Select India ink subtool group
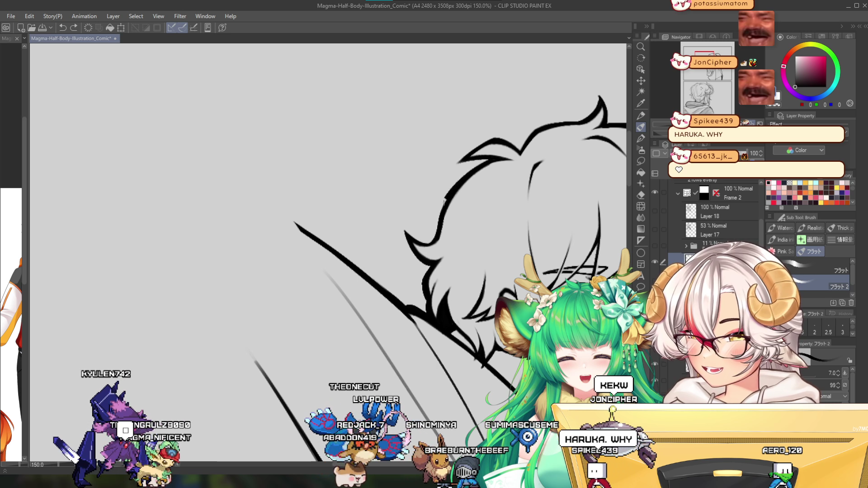 (780, 239)
